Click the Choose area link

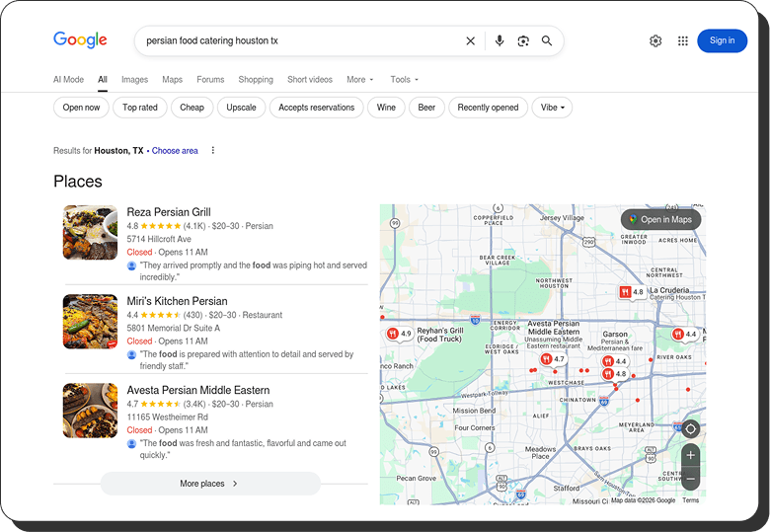pos(175,151)
